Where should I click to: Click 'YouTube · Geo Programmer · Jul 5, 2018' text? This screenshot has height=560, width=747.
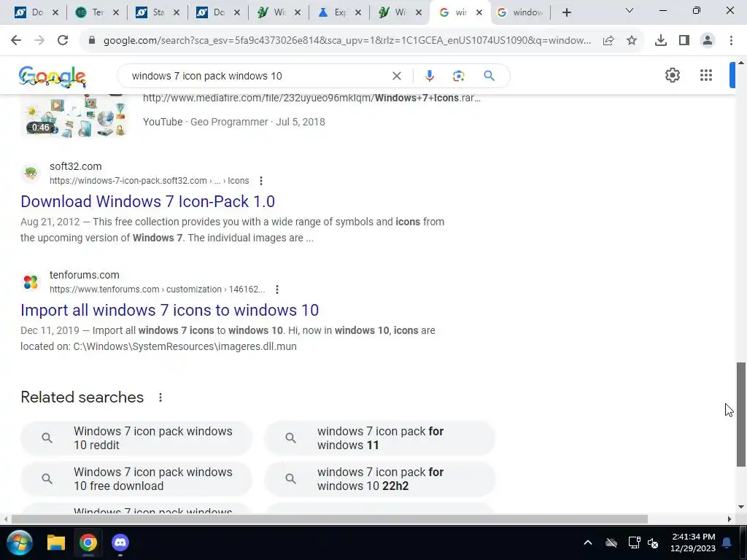tap(234, 122)
